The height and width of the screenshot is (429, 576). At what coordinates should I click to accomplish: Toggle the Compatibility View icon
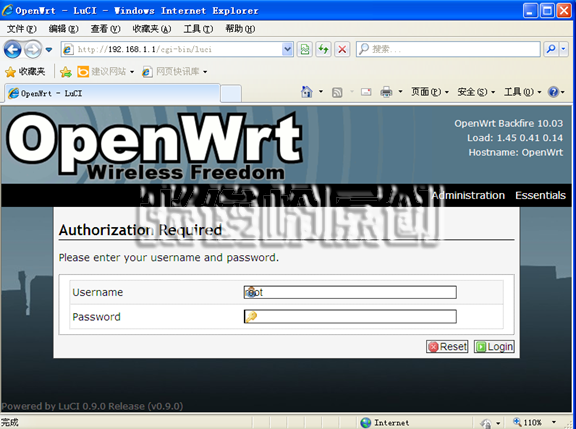(x=305, y=49)
